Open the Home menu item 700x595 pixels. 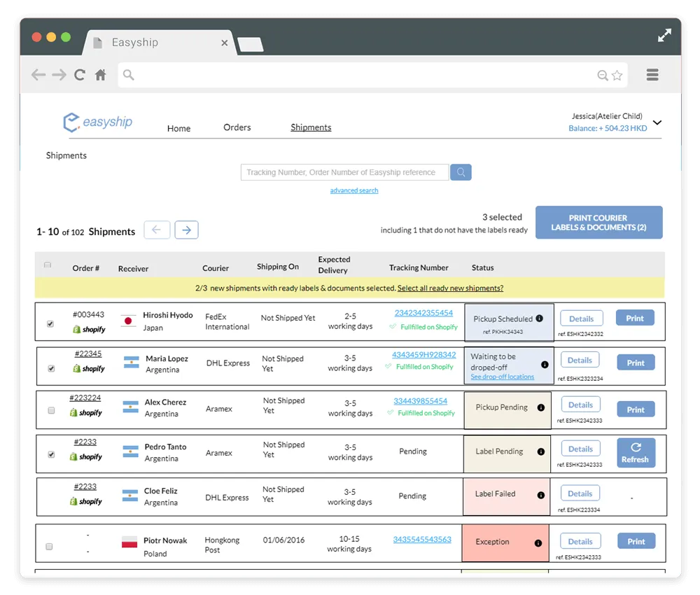179,129
